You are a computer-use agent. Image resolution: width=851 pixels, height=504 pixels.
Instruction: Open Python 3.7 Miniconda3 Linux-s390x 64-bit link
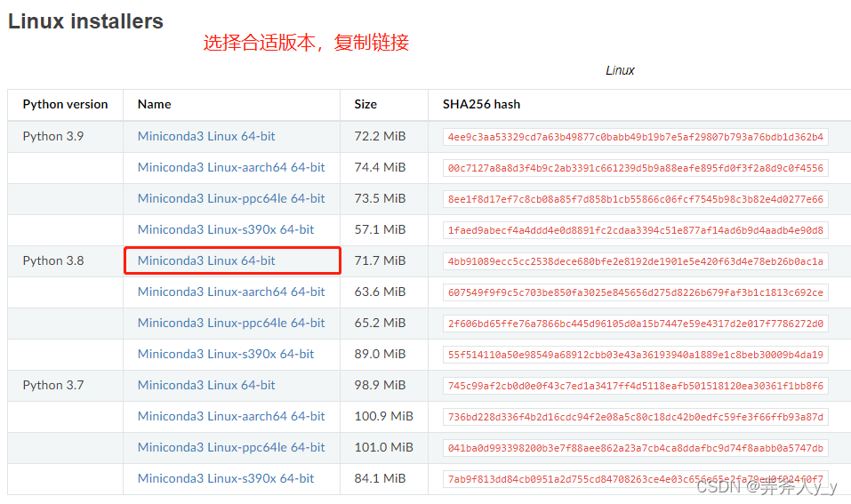click(226, 478)
